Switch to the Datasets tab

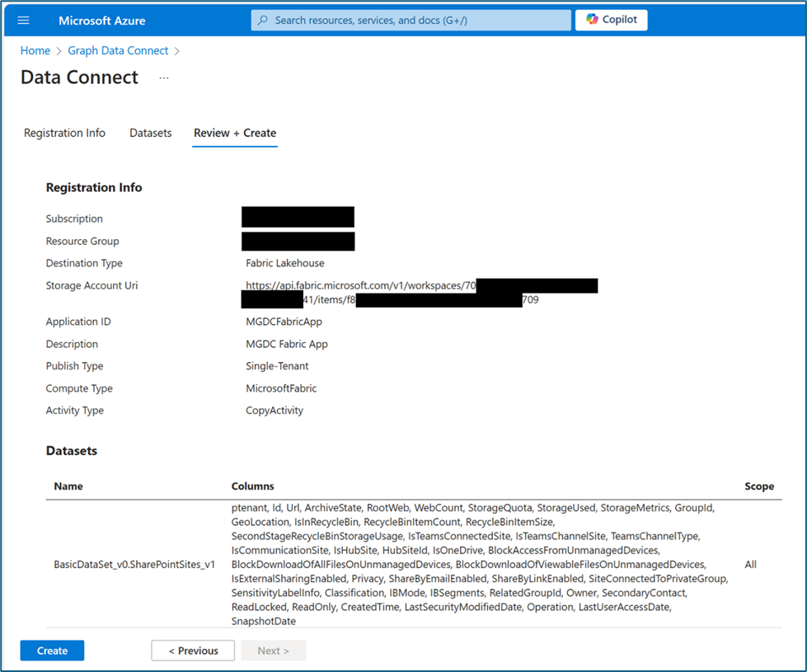(150, 133)
